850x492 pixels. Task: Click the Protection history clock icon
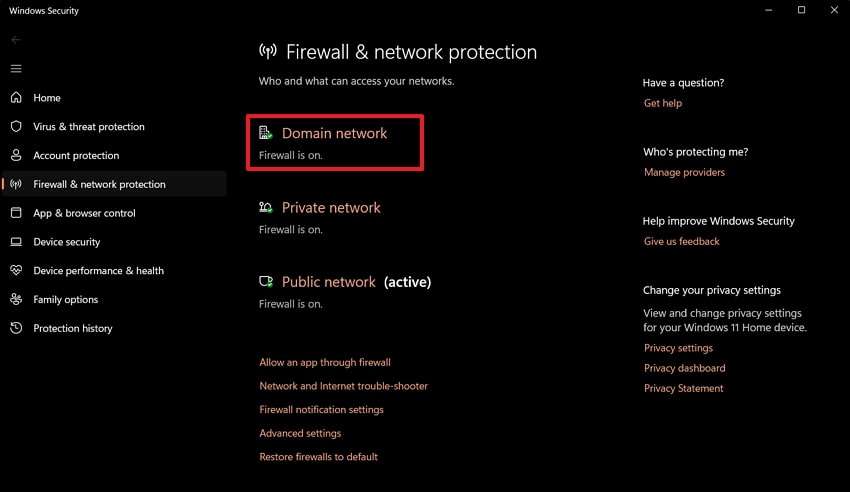click(x=15, y=328)
